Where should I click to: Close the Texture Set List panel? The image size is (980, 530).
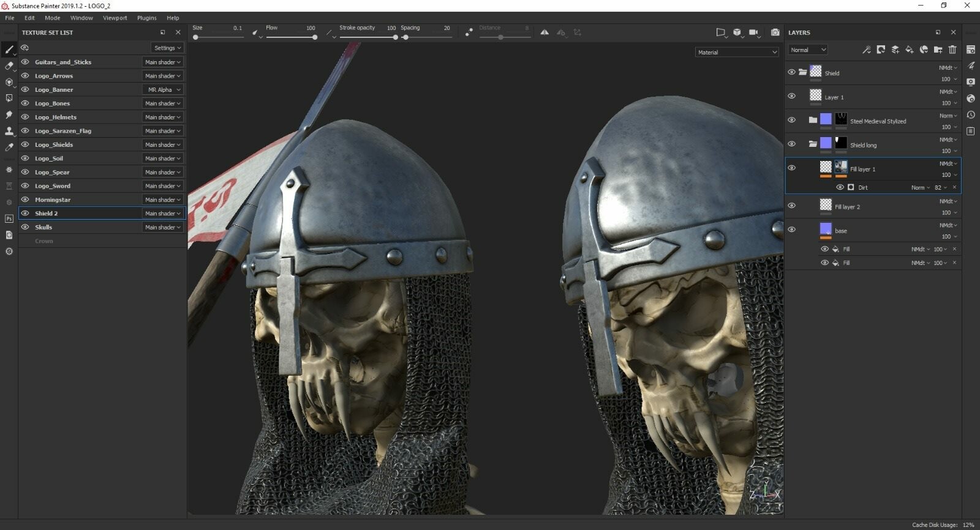(178, 32)
